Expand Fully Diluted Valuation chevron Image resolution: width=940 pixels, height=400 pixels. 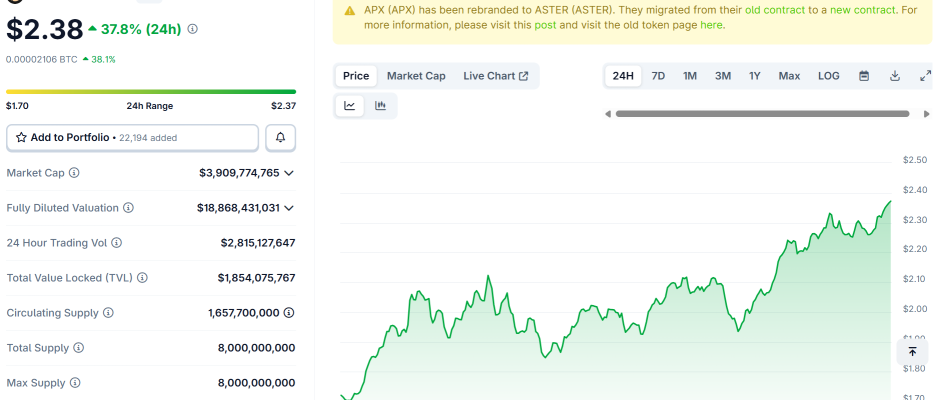tap(289, 208)
